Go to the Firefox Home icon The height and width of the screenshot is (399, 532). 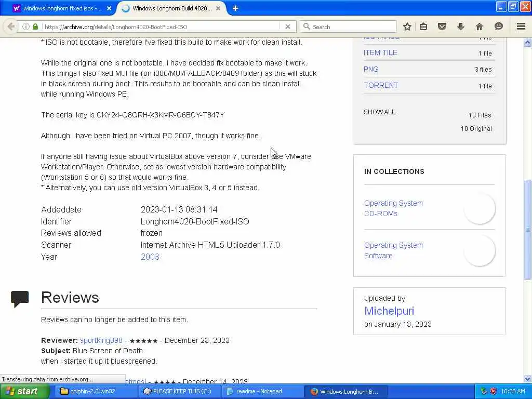479,26
